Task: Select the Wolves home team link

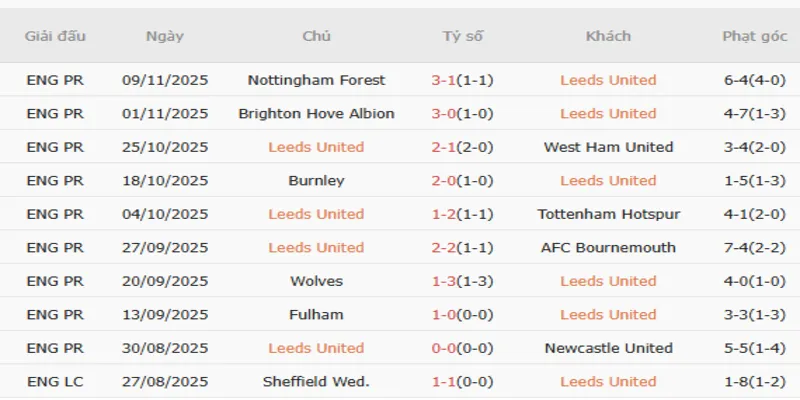Action: click(x=316, y=281)
